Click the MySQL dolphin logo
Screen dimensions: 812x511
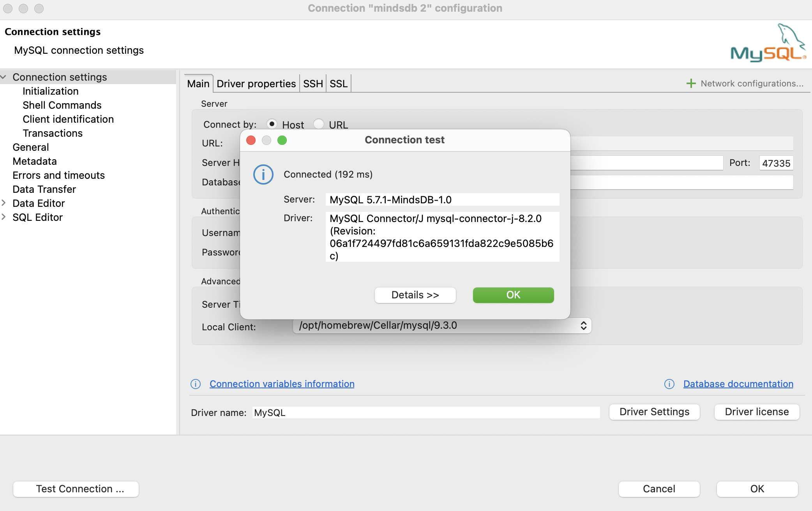click(768, 43)
